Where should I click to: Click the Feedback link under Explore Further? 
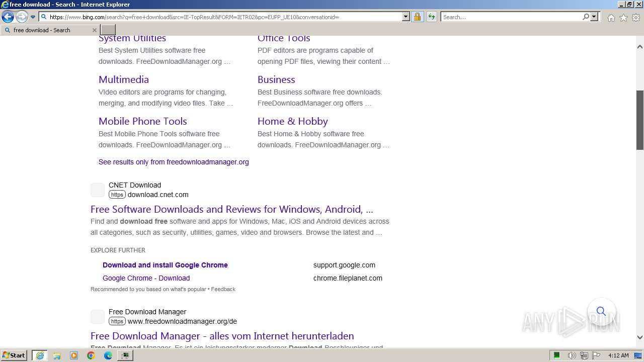pos(223,289)
